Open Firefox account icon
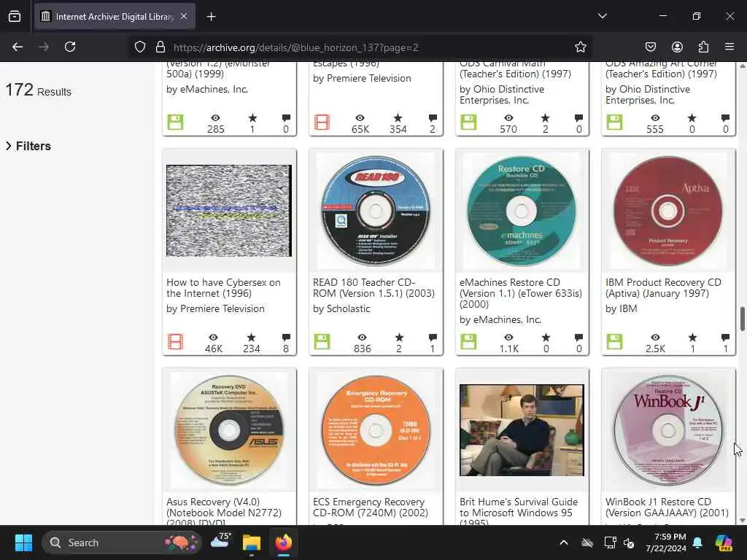747x560 pixels. (677, 47)
